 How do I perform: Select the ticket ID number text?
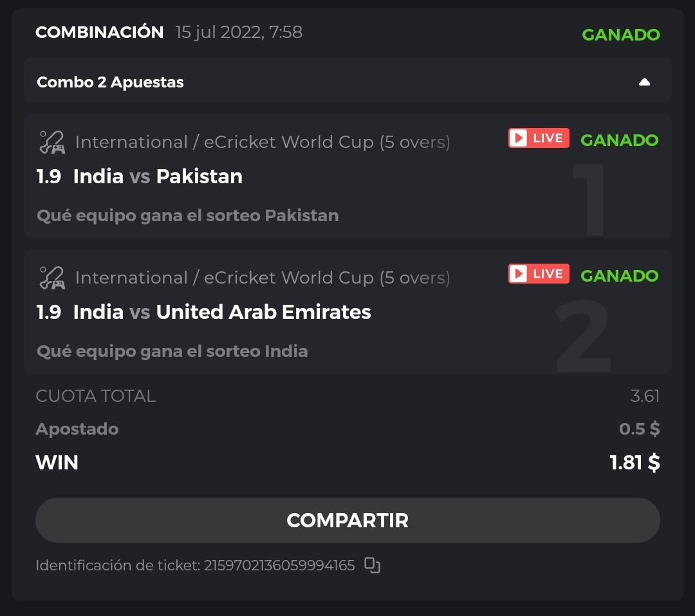[279, 566]
